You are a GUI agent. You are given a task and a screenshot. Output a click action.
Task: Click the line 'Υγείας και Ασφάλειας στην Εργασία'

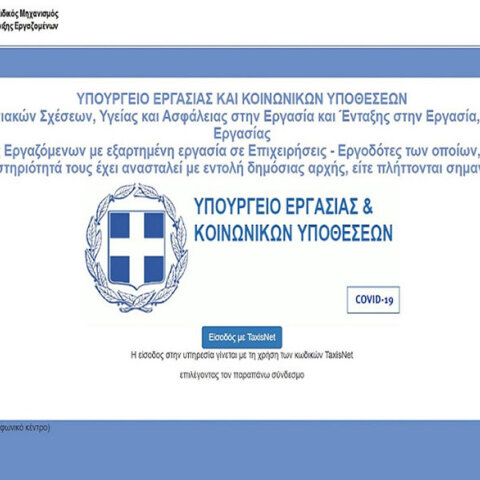tap(240, 116)
